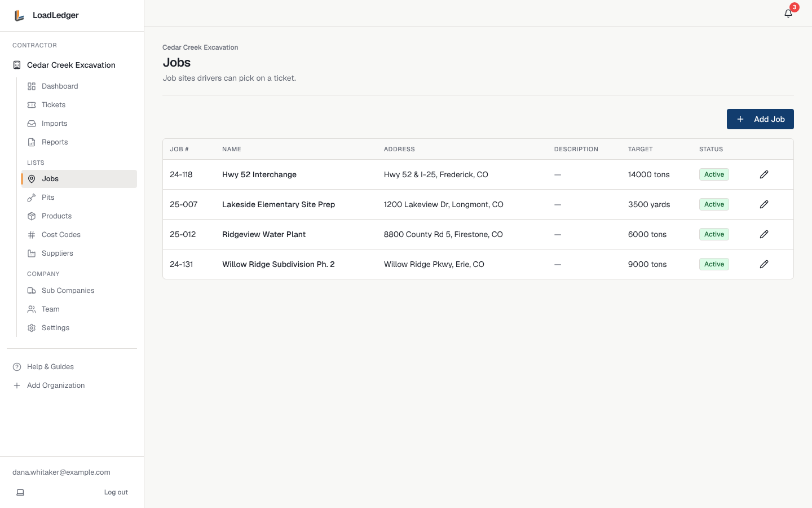Open the Products list
This screenshot has height=508, width=812.
[x=79, y=216]
